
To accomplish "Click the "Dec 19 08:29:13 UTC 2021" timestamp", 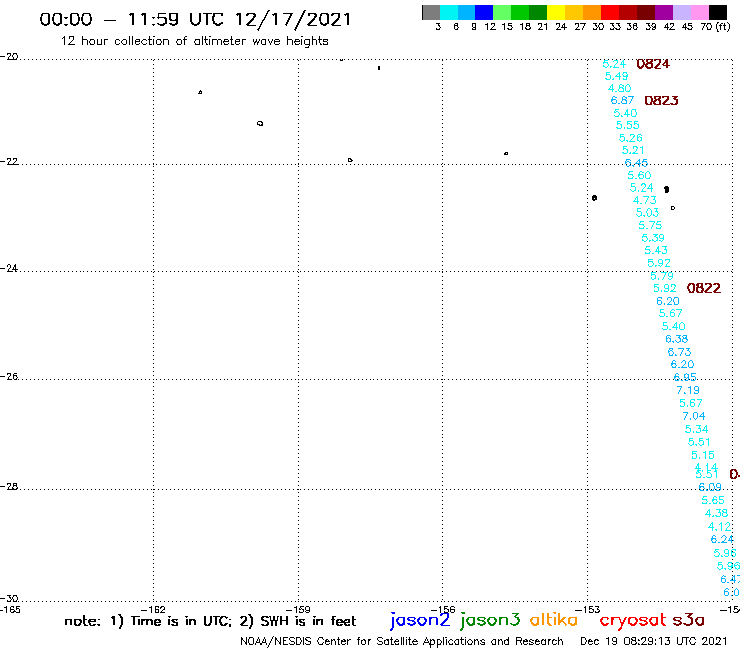I will coord(654,641).
